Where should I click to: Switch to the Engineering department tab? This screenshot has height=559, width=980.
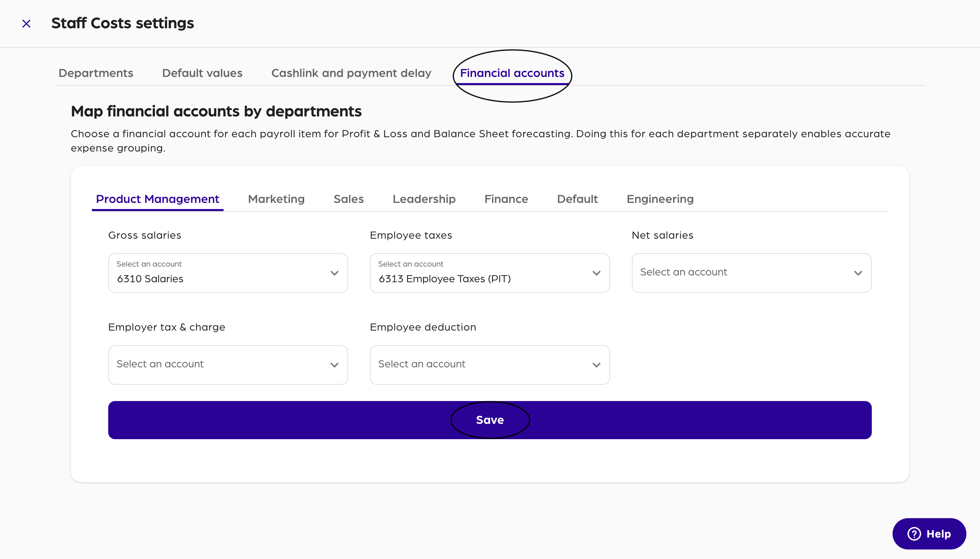coord(660,199)
